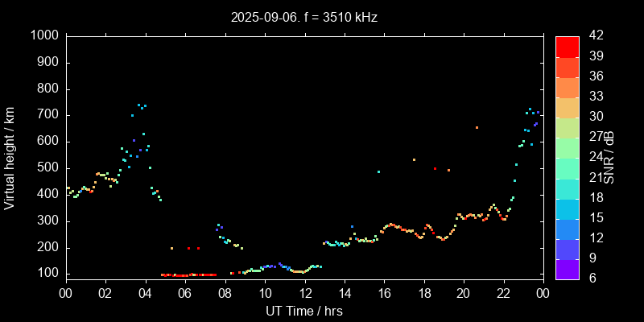The image size is (644, 322).
Task: Click the isolated orange point near 650 km
Action: [477, 127]
